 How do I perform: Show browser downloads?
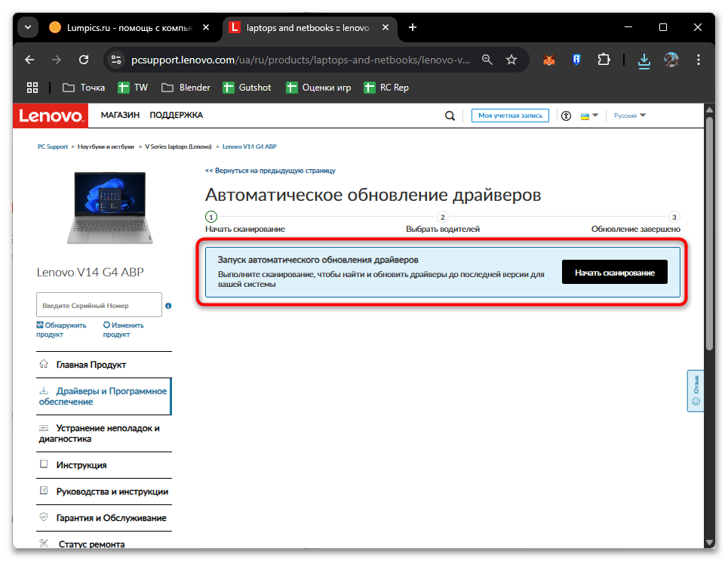644,60
